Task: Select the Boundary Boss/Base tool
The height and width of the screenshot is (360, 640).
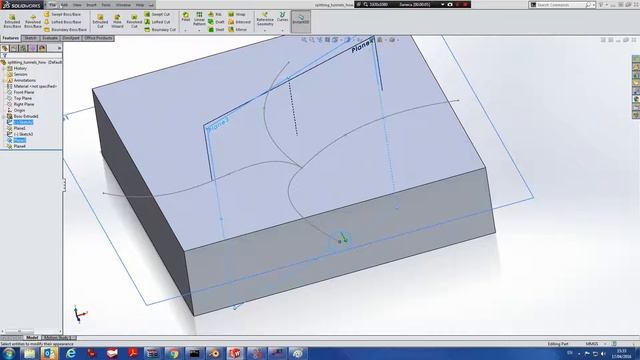Action: 65,29
